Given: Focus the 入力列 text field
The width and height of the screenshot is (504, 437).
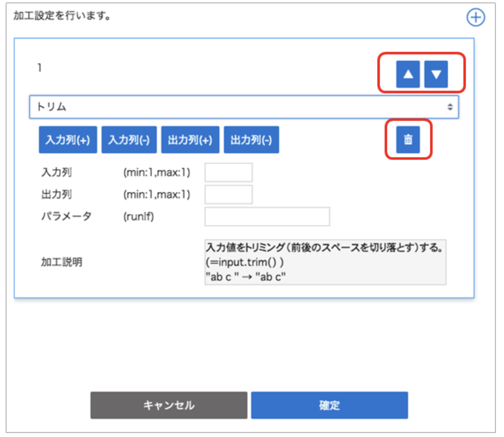Looking at the screenshot, I should click(228, 173).
